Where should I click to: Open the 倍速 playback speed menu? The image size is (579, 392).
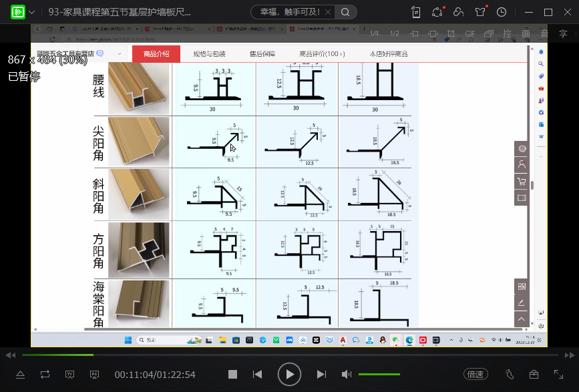[475, 375]
